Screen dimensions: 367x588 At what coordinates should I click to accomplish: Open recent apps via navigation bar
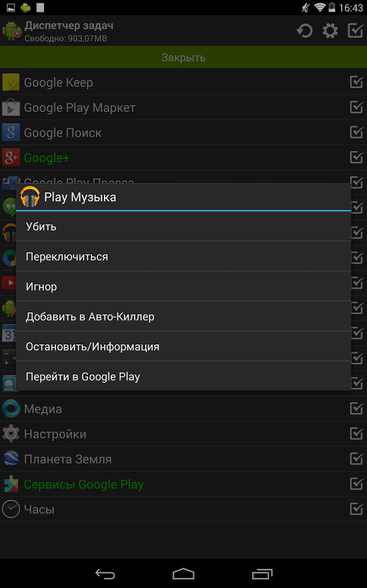[262, 574]
